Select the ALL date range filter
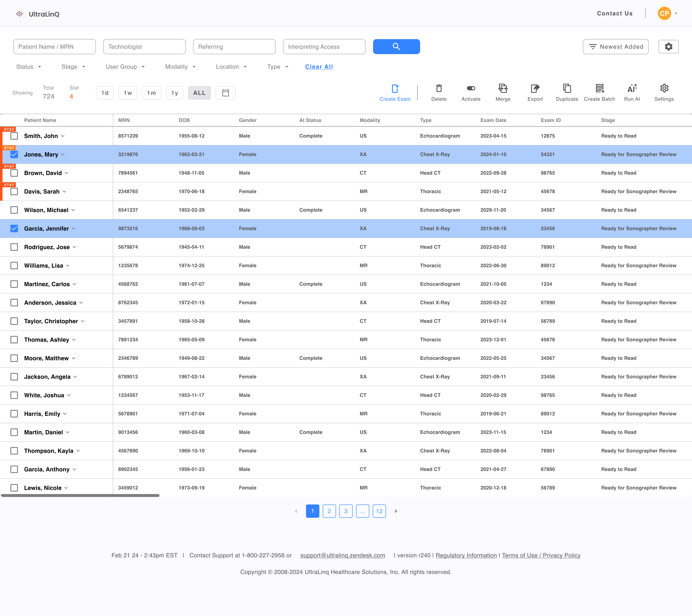 pyautogui.click(x=199, y=92)
